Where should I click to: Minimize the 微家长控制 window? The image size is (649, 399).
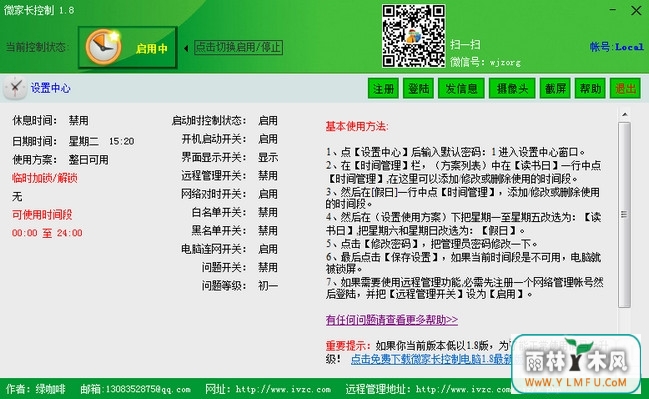[x=613, y=10]
